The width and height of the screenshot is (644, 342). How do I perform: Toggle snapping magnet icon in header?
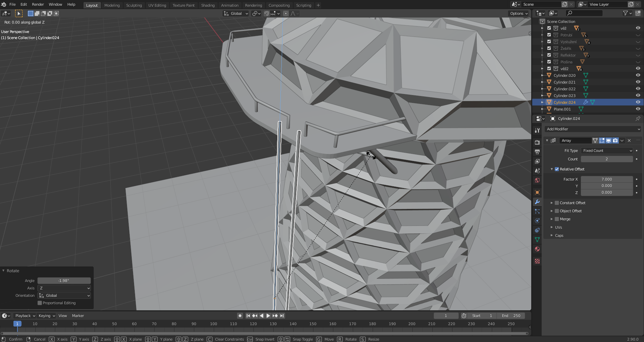[x=266, y=13]
